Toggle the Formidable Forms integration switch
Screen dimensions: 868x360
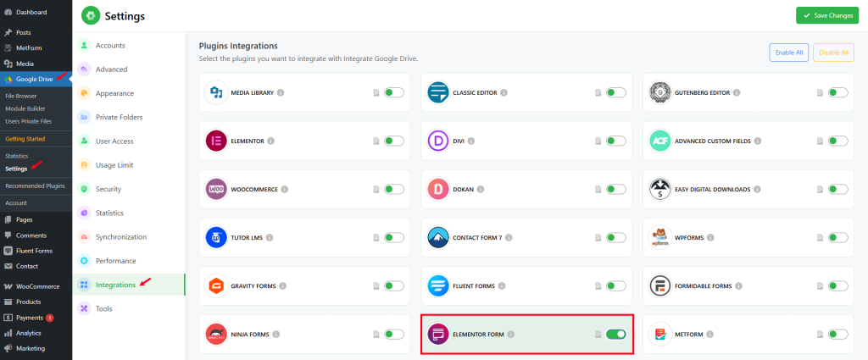(x=838, y=286)
